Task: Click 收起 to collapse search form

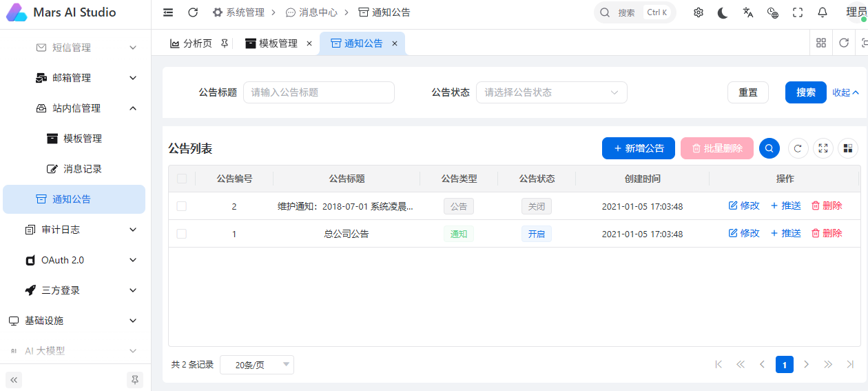Action: tap(846, 92)
